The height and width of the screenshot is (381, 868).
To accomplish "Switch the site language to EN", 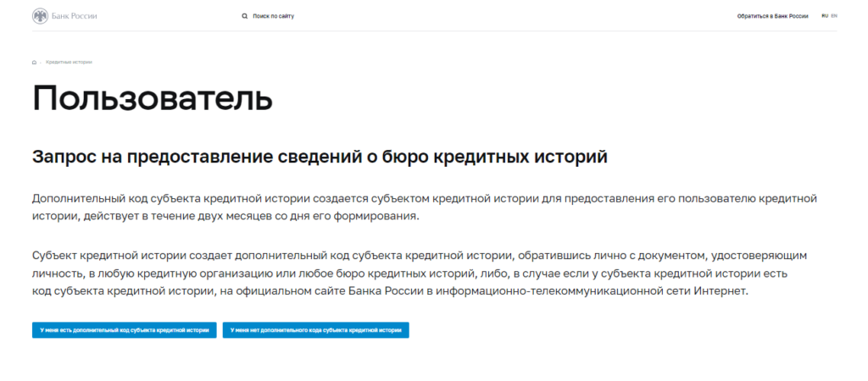I will [x=834, y=16].
